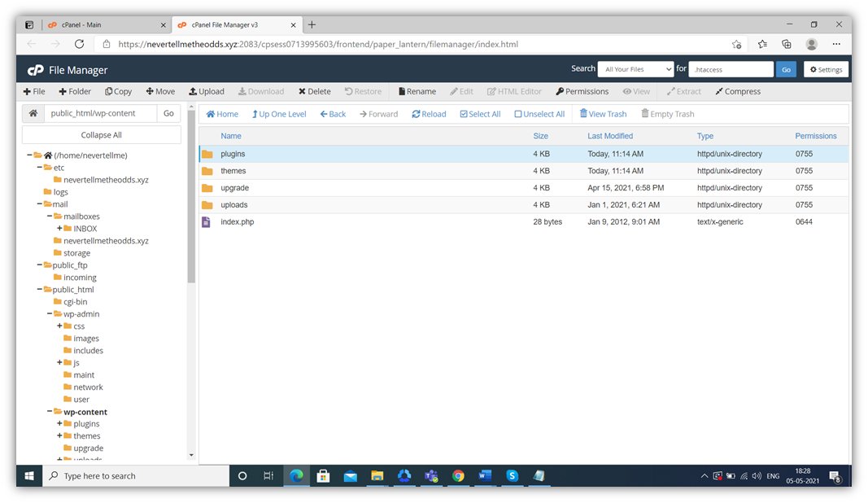Click Empty Trash
868x503 pixels.
click(x=668, y=114)
